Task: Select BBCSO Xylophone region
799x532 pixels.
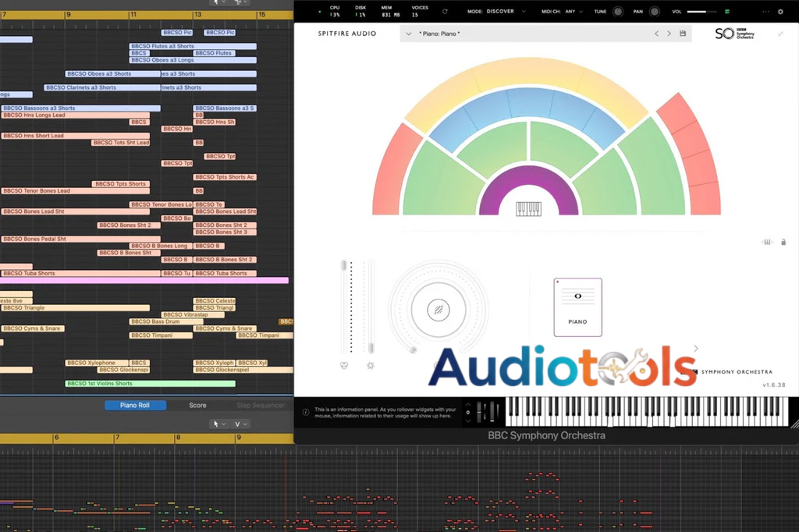Action: [96, 363]
